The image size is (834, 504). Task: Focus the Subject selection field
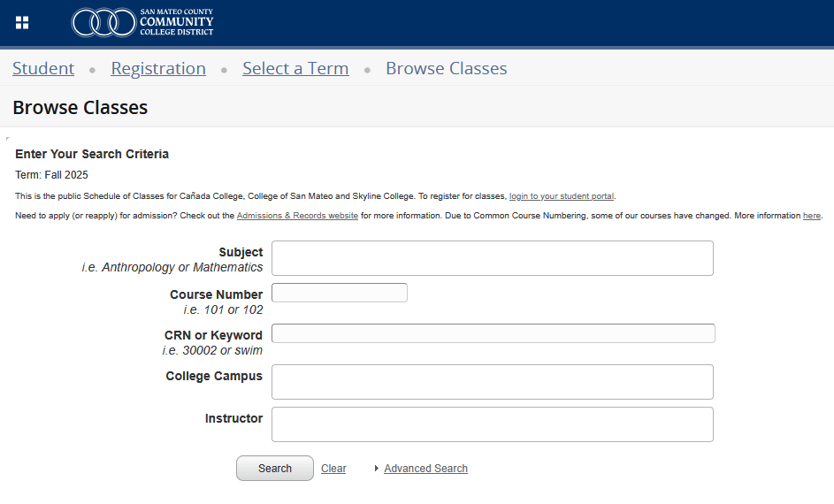(x=493, y=258)
